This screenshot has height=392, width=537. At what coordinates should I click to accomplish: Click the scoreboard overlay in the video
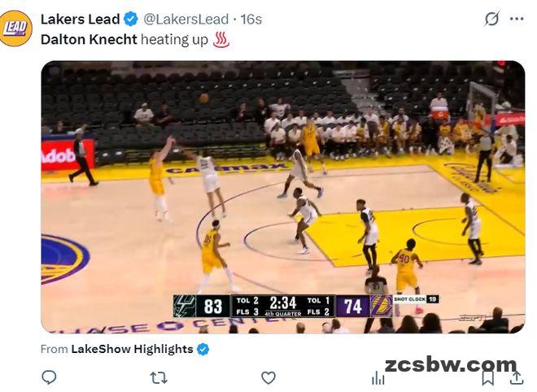coord(306,306)
